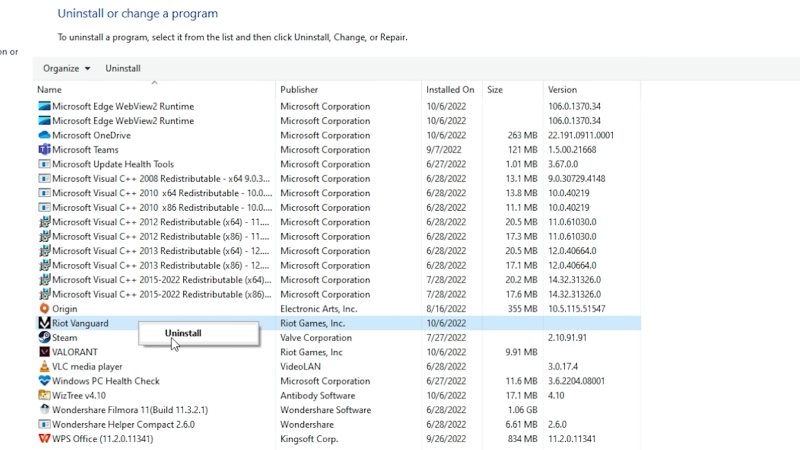Click icon of Visual C++ 2010 x64 Redistributable
Image resolution: width=800 pixels, height=450 pixels.
pos(44,193)
